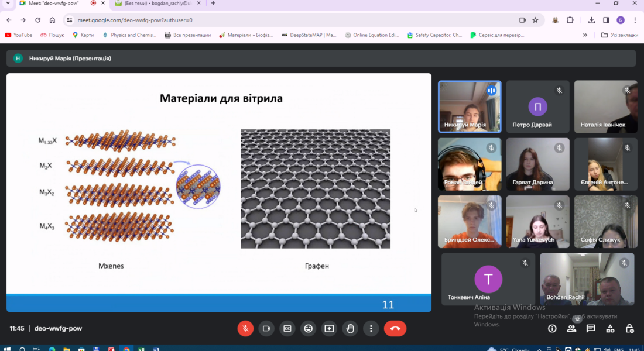Unmute the microphone in the call bar

(245, 328)
